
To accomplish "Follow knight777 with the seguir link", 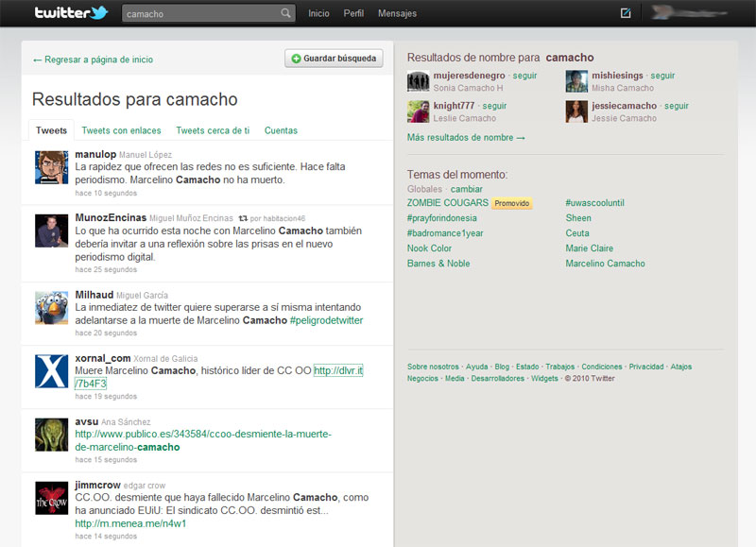I will click(x=494, y=106).
